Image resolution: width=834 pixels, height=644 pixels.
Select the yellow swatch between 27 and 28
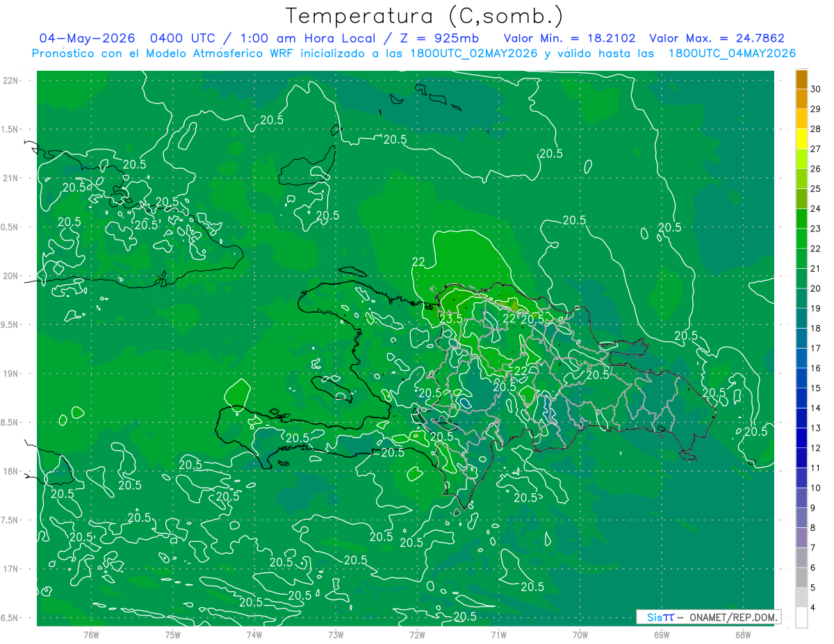(x=801, y=138)
